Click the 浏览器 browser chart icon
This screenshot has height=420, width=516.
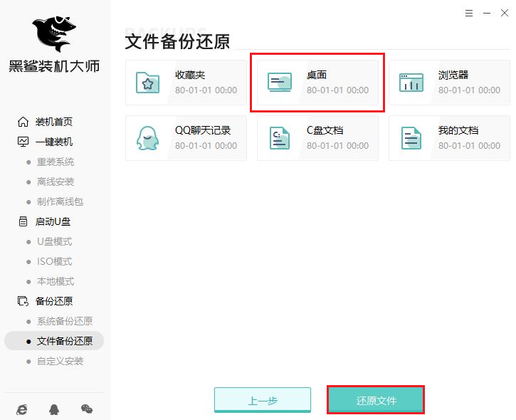(x=411, y=83)
